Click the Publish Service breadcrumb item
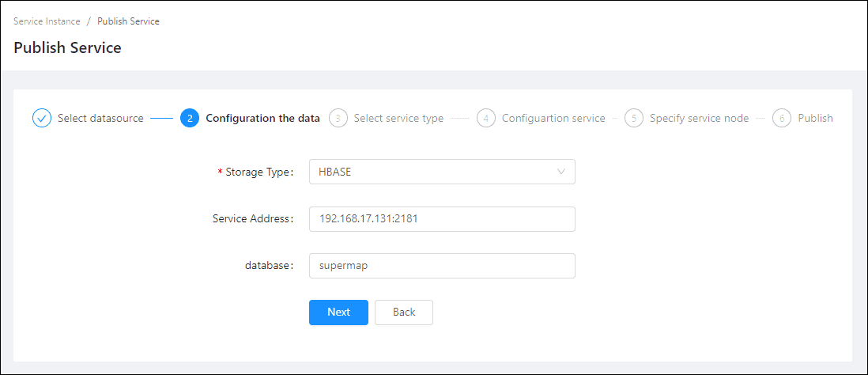This screenshot has height=375, width=868. [x=128, y=21]
